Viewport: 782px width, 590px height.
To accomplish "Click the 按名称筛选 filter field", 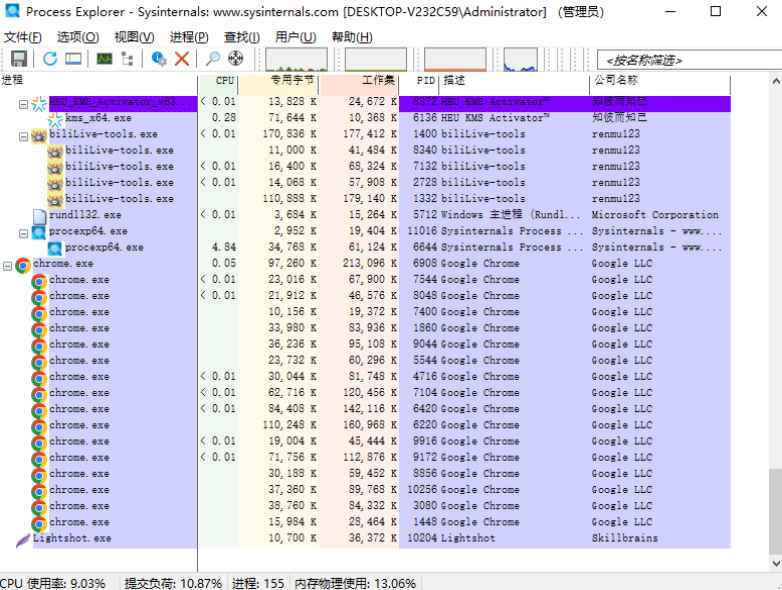I will click(689, 60).
